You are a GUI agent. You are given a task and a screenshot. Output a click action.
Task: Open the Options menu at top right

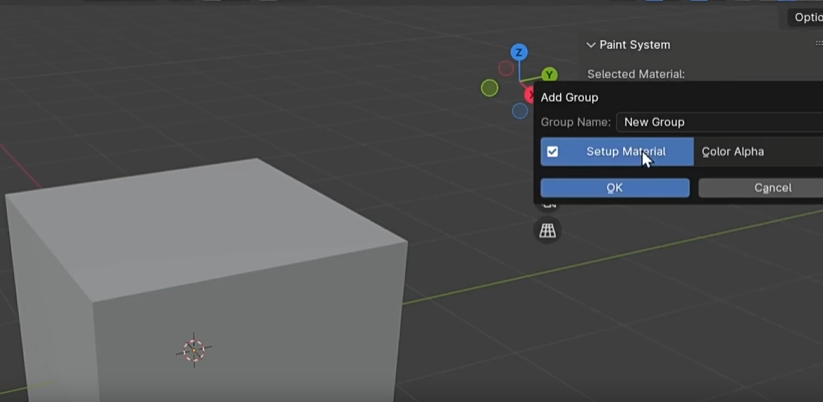[x=805, y=17]
